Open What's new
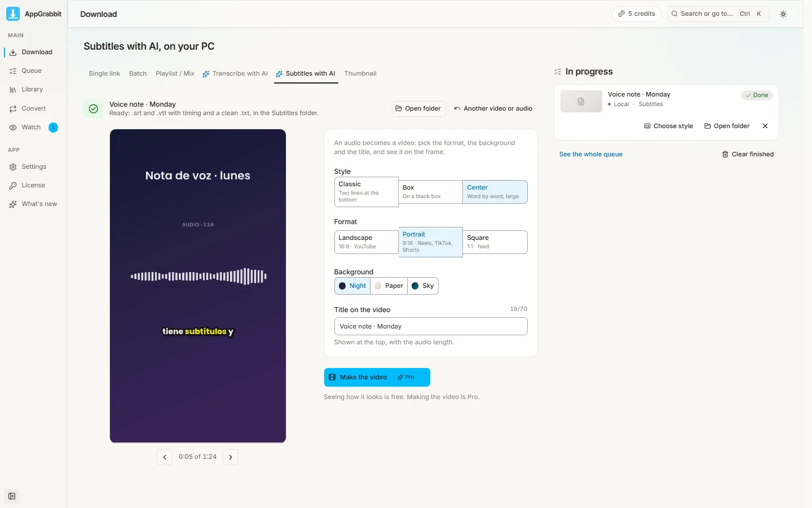Screen dimensions: 812x508 34,204
